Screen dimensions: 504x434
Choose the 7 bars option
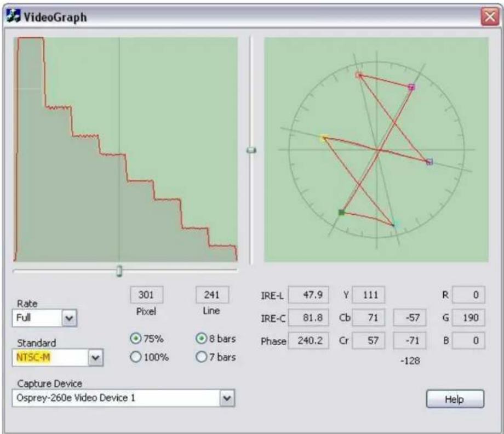pos(201,357)
